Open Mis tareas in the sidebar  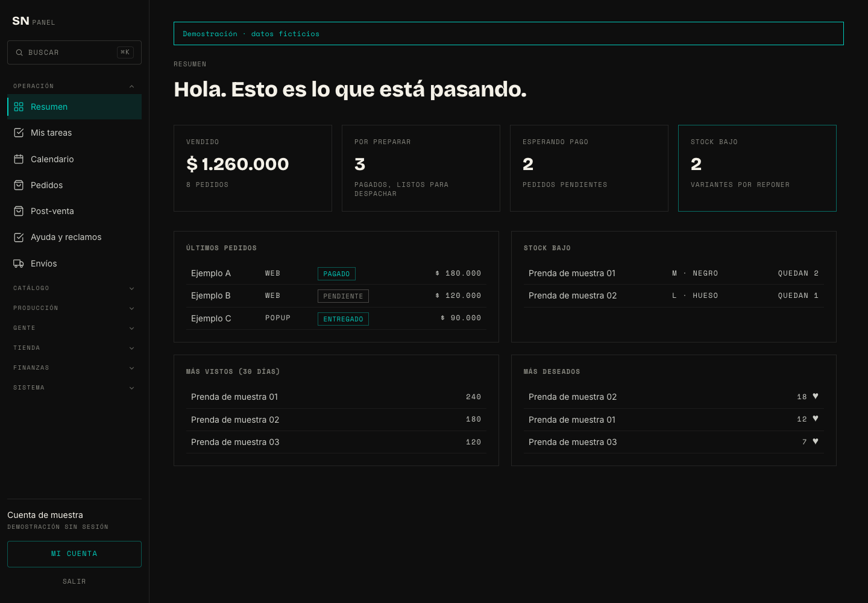[74, 133]
